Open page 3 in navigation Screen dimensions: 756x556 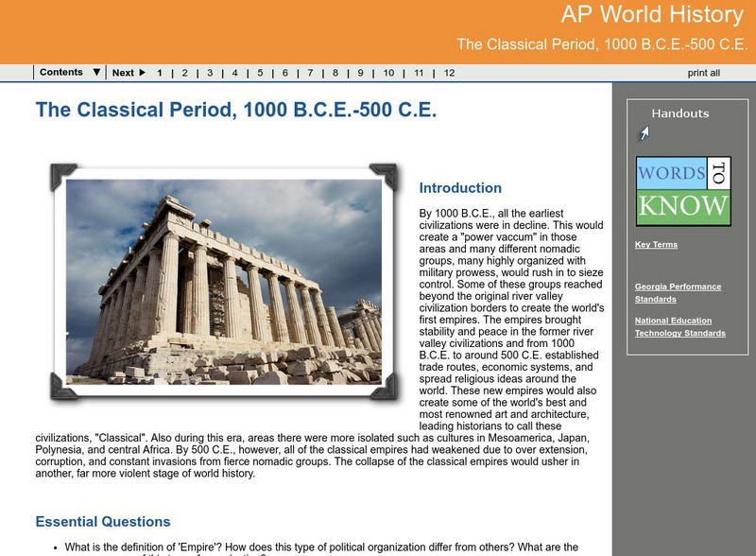210,73
